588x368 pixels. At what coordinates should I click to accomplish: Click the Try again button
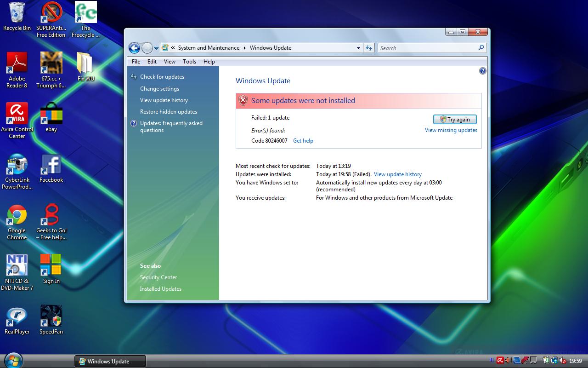coord(455,120)
